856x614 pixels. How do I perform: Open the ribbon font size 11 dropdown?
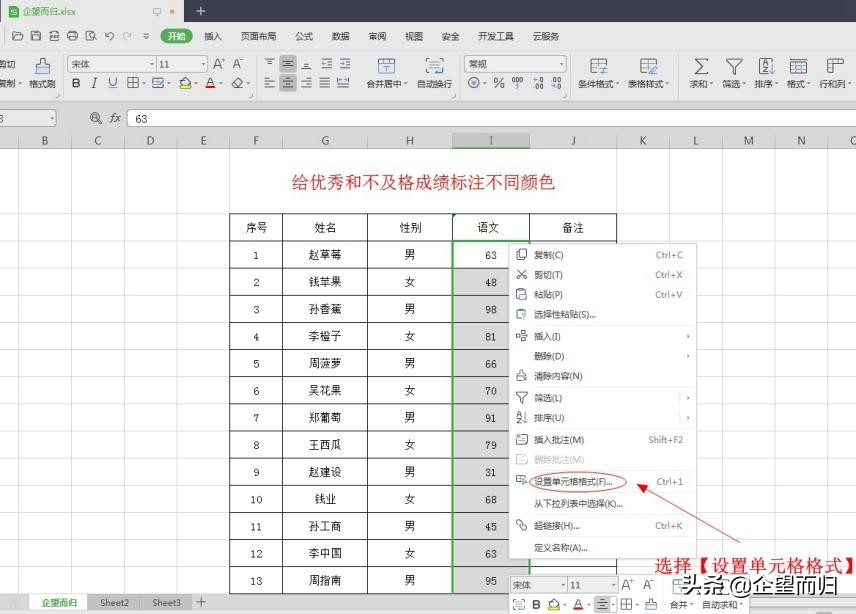coord(203,64)
